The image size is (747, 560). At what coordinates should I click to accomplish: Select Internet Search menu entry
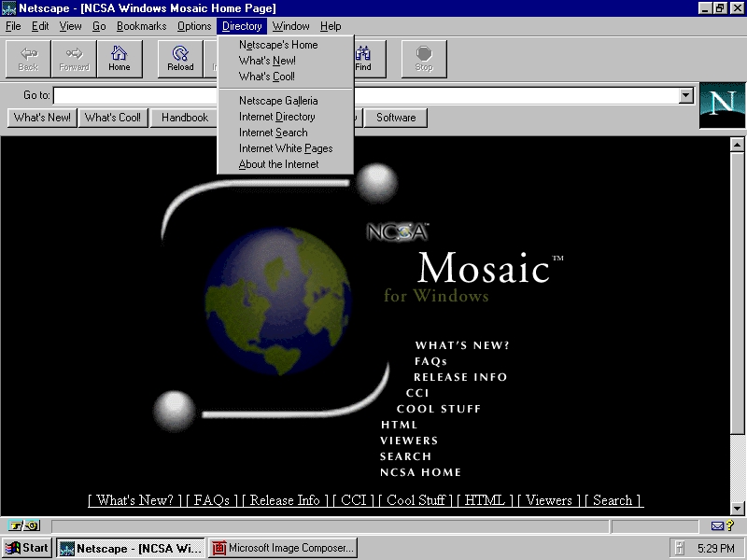[286, 133]
